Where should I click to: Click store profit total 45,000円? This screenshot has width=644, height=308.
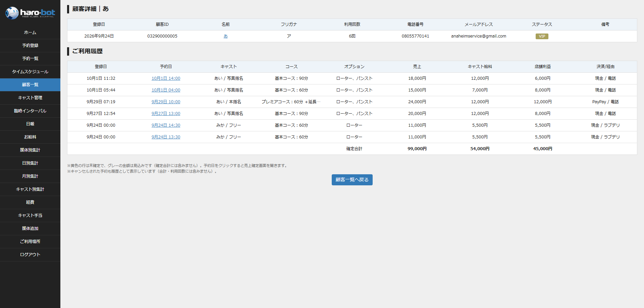click(x=542, y=149)
